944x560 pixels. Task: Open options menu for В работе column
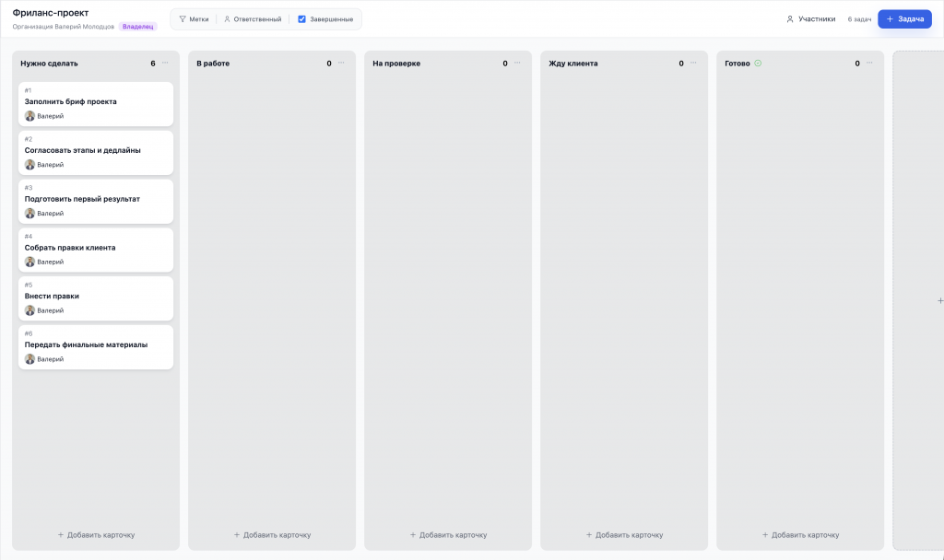341,64
